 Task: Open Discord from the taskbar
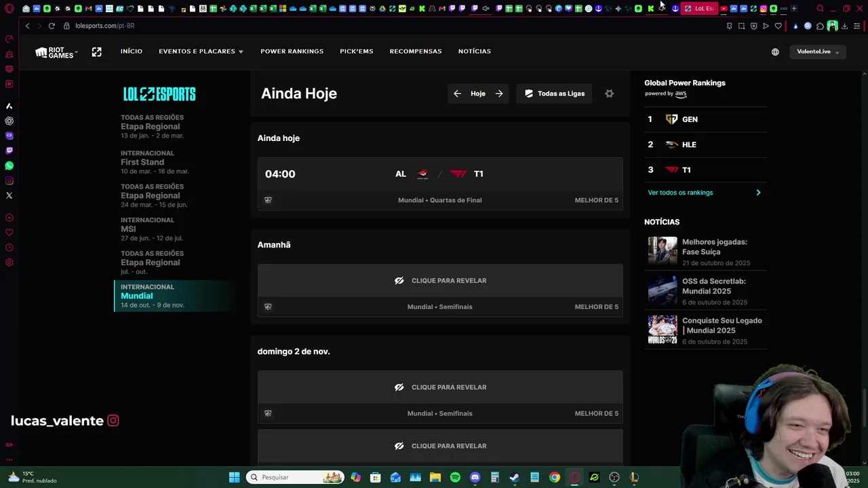[x=475, y=477]
